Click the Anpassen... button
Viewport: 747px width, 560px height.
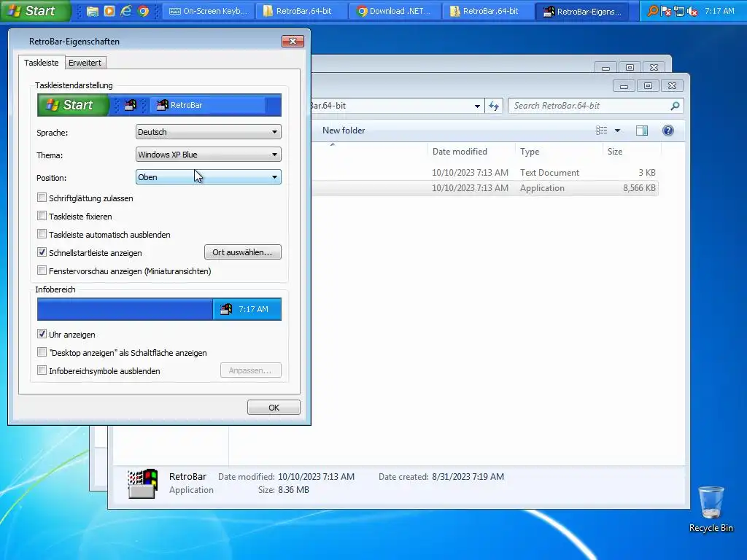click(x=251, y=370)
